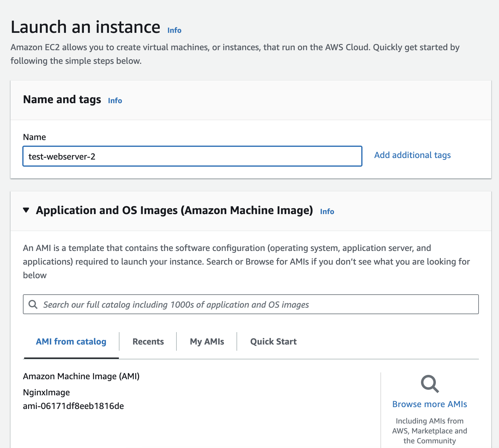
Task: Focus the Name field containing test-webserver-2
Action: tap(192, 156)
